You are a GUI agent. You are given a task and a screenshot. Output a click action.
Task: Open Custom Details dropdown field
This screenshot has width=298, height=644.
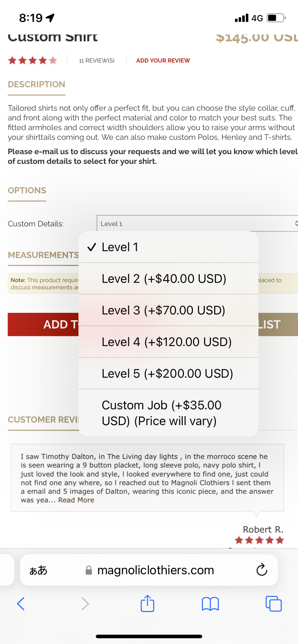tap(197, 224)
